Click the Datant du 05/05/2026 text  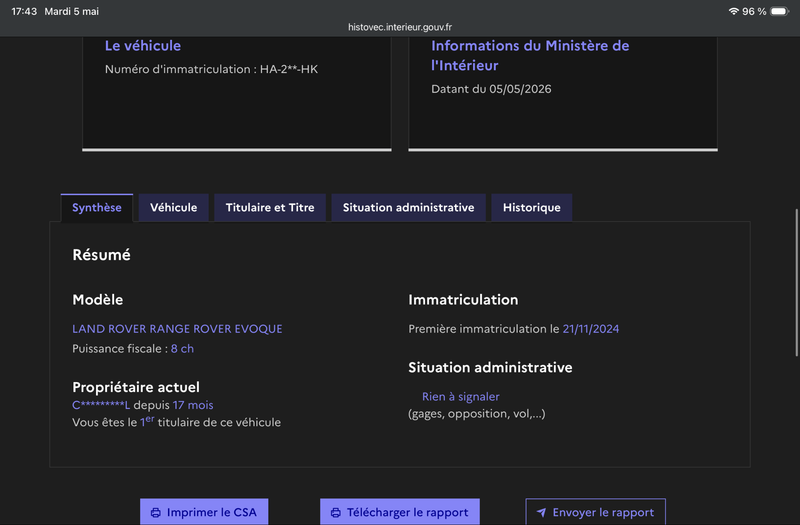pos(491,89)
